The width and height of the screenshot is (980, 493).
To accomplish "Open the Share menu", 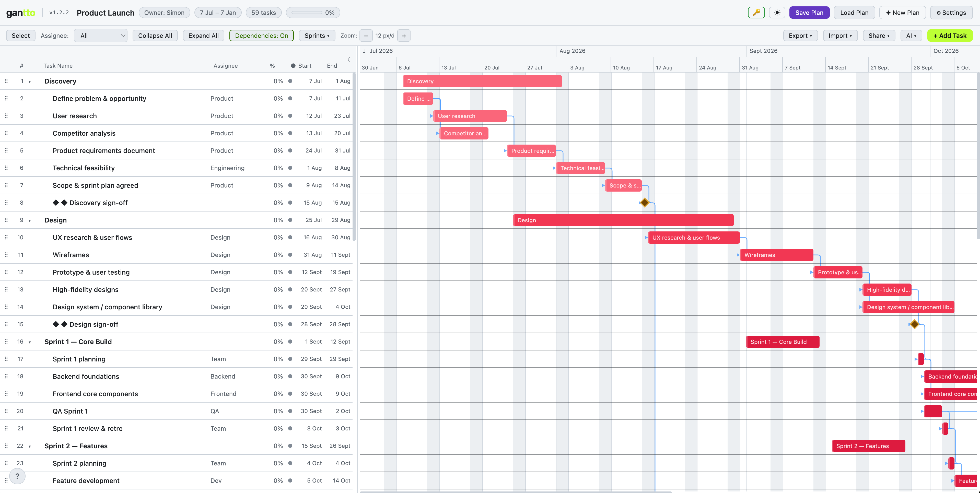I will click(879, 36).
